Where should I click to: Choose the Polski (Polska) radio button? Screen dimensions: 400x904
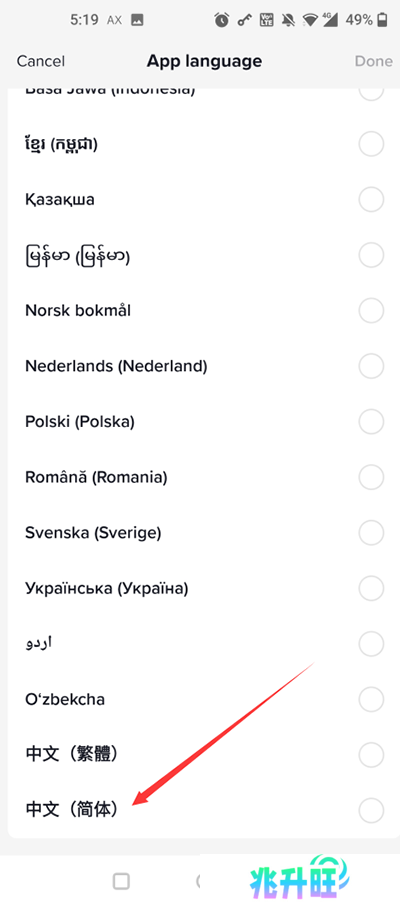click(371, 421)
